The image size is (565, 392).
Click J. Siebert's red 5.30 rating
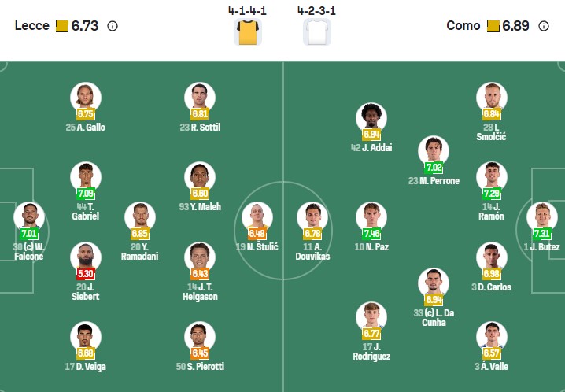[x=86, y=274]
